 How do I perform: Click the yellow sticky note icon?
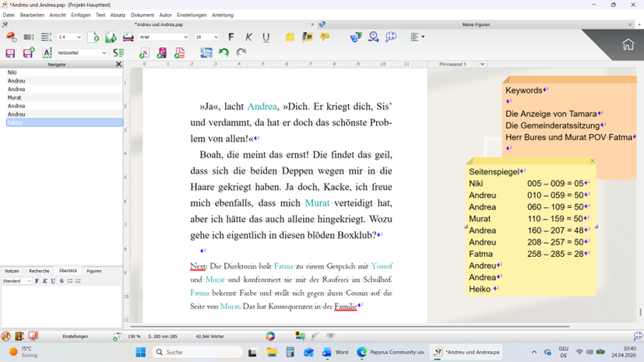(290, 37)
